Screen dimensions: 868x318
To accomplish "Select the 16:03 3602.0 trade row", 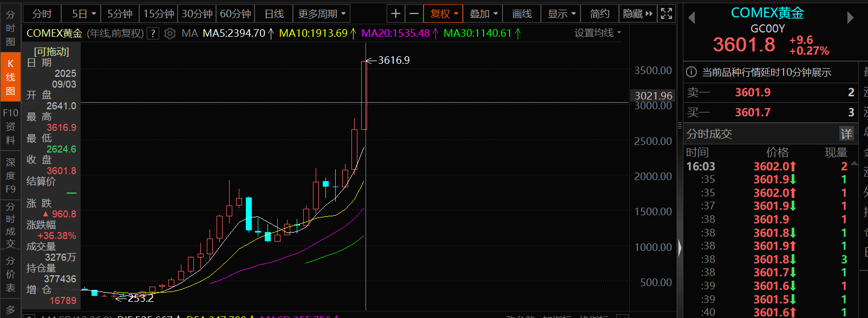I will point(767,167).
